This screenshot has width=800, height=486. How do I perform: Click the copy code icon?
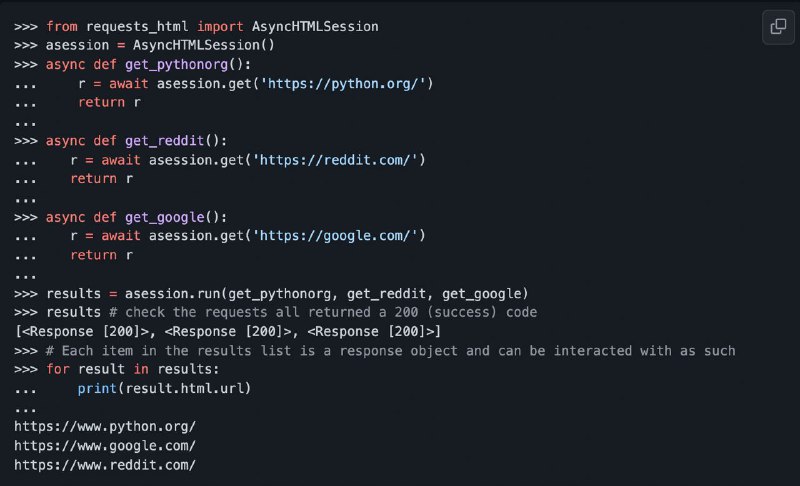[778, 27]
